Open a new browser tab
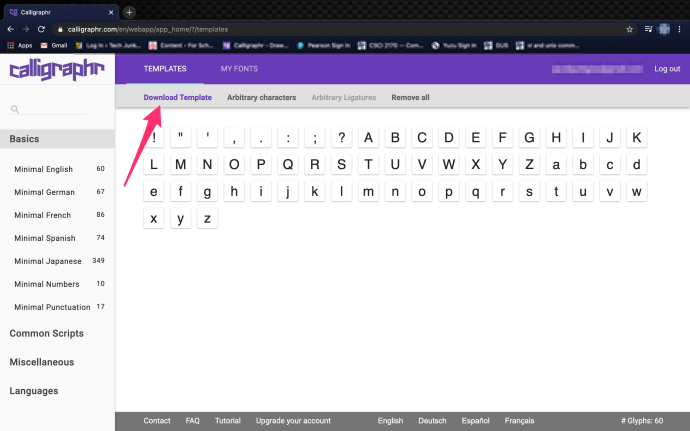The width and height of the screenshot is (690, 431). tap(129, 12)
